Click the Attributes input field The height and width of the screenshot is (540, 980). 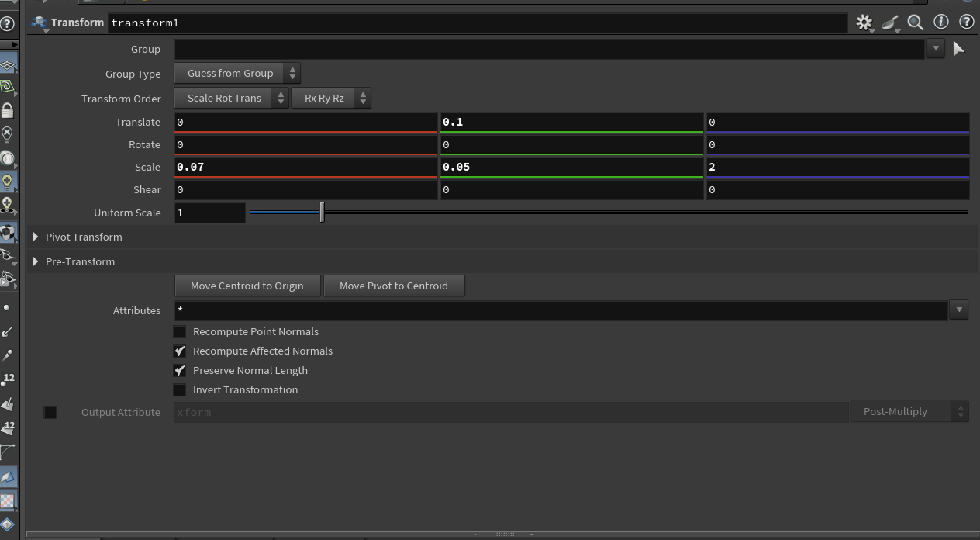click(561, 310)
